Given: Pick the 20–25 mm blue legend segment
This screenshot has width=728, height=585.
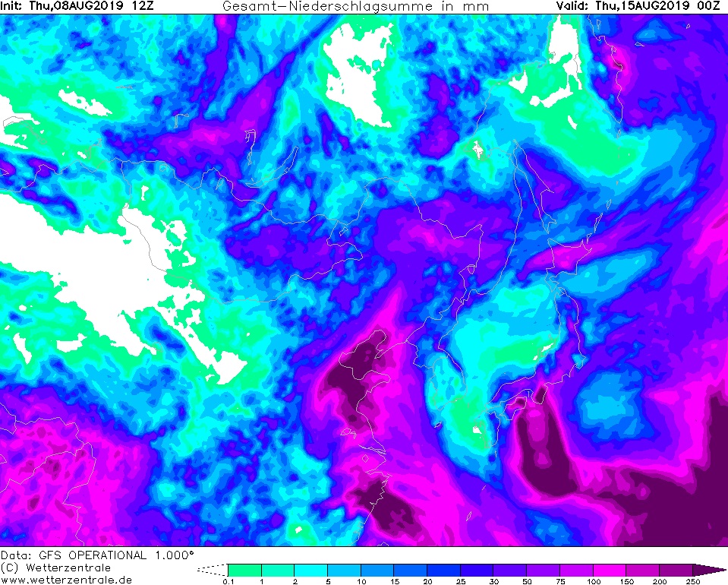Looking at the screenshot, I should [x=443, y=570].
